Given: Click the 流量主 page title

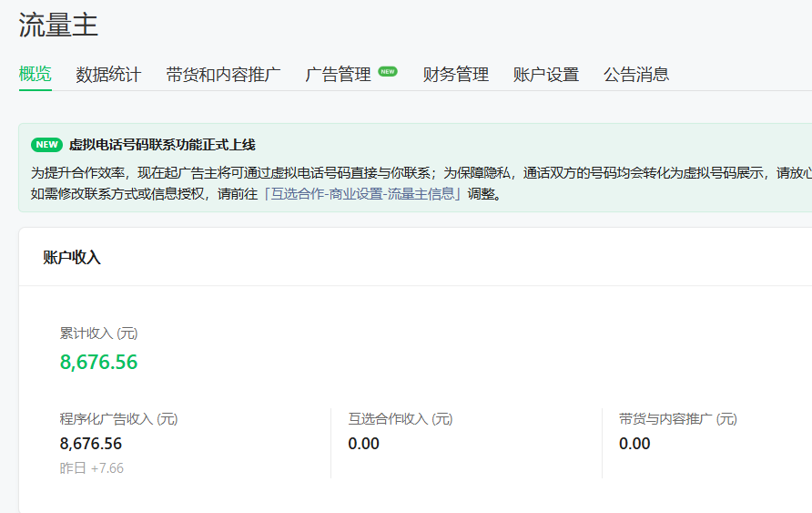Looking at the screenshot, I should pyautogui.click(x=58, y=25).
